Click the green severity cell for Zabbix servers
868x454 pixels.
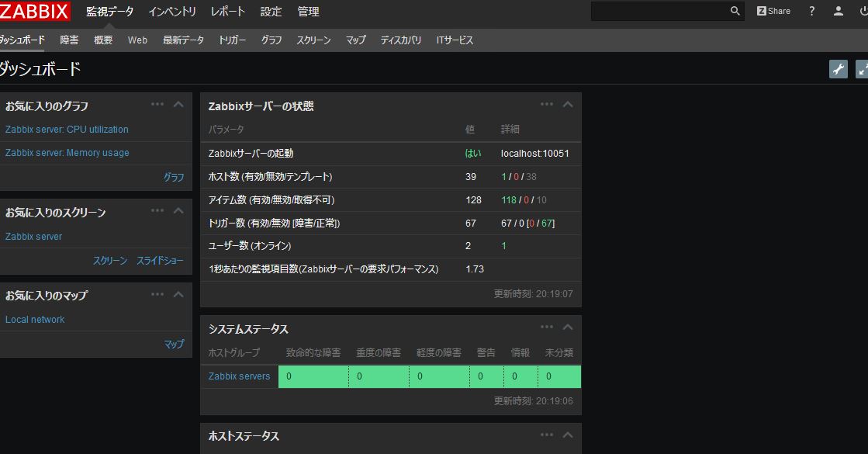pyautogui.click(x=313, y=376)
